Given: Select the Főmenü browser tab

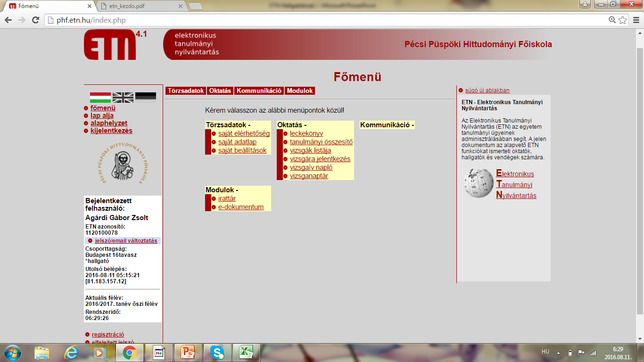Looking at the screenshot, I should point(47,6).
